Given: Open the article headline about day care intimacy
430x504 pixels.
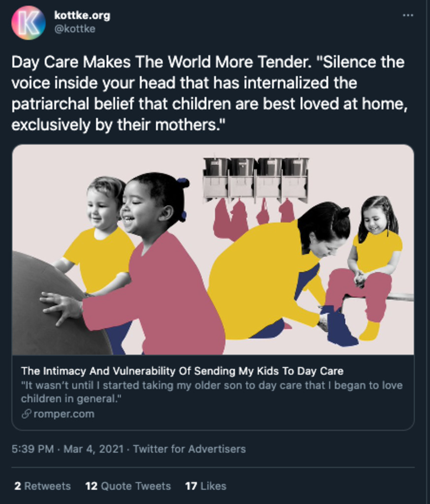Looking at the screenshot, I should click(182, 371).
